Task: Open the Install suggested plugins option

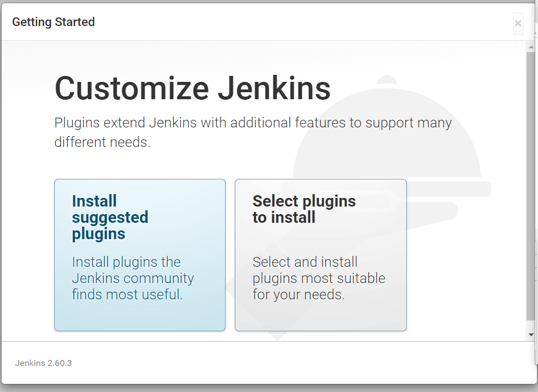Action: pyautogui.click(x=139, y=255)
